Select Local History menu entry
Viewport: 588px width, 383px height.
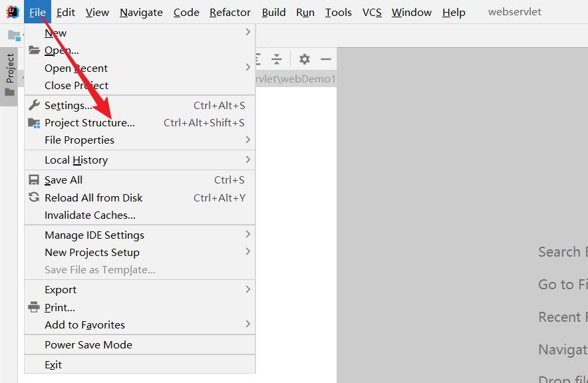[x=140, y=160]
